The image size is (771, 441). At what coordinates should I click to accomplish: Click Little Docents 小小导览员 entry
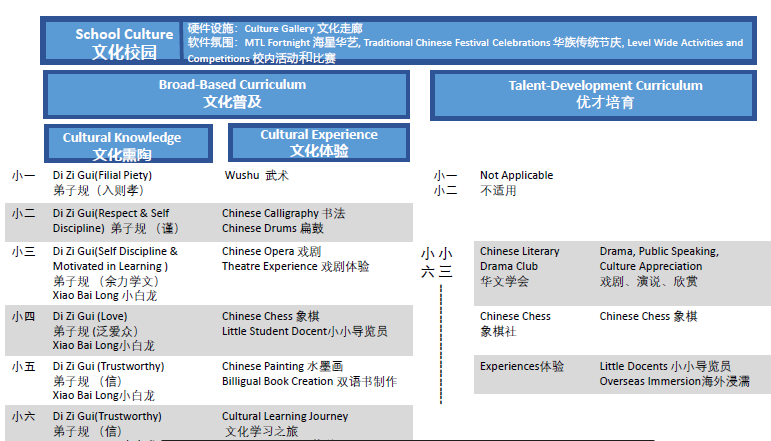click(x=665, y=367)
